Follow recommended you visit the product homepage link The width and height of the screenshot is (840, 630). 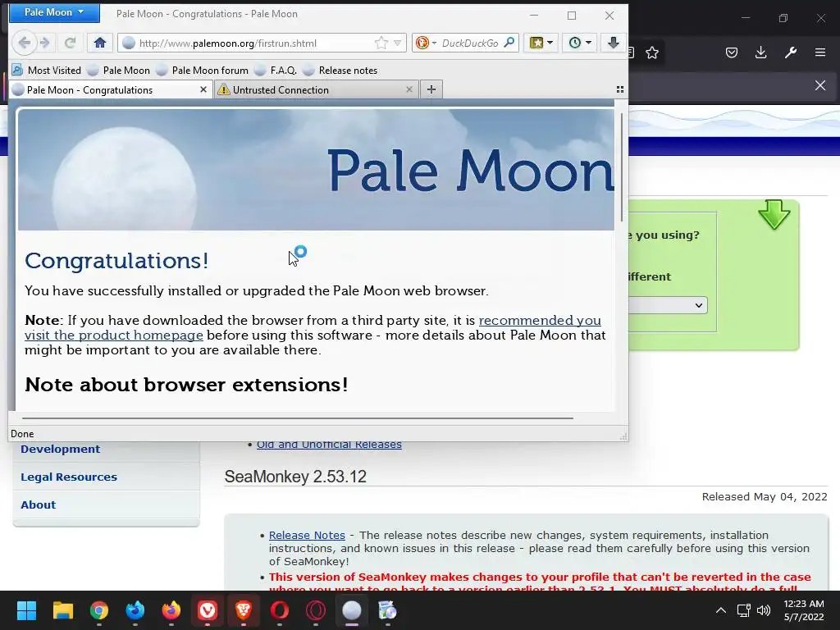[313, 327]
